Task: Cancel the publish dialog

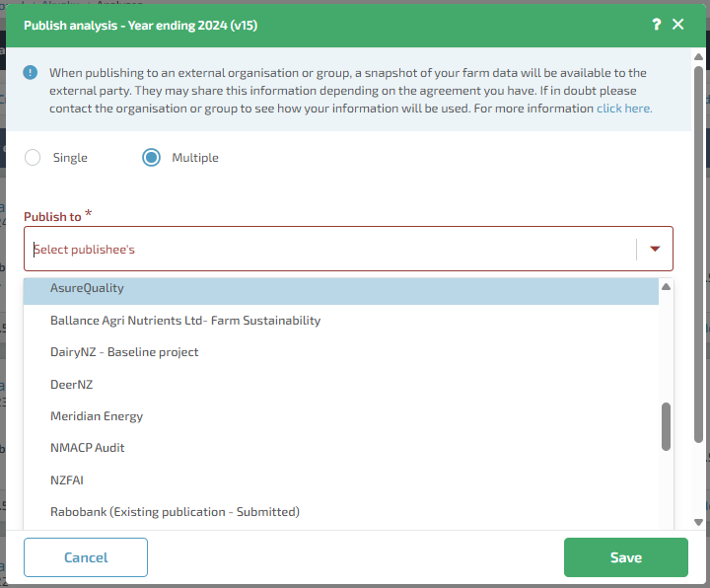Action: [86, 557]
